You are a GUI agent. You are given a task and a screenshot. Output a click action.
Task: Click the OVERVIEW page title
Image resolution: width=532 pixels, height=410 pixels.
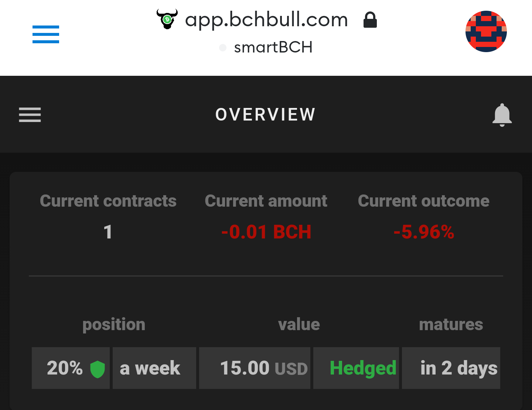point(266,115)
